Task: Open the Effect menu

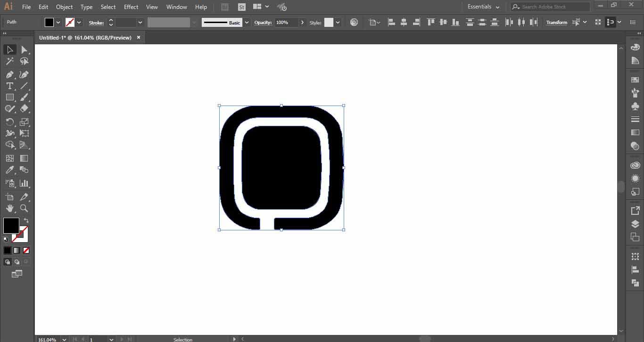Action: click(x=131, y=7)
